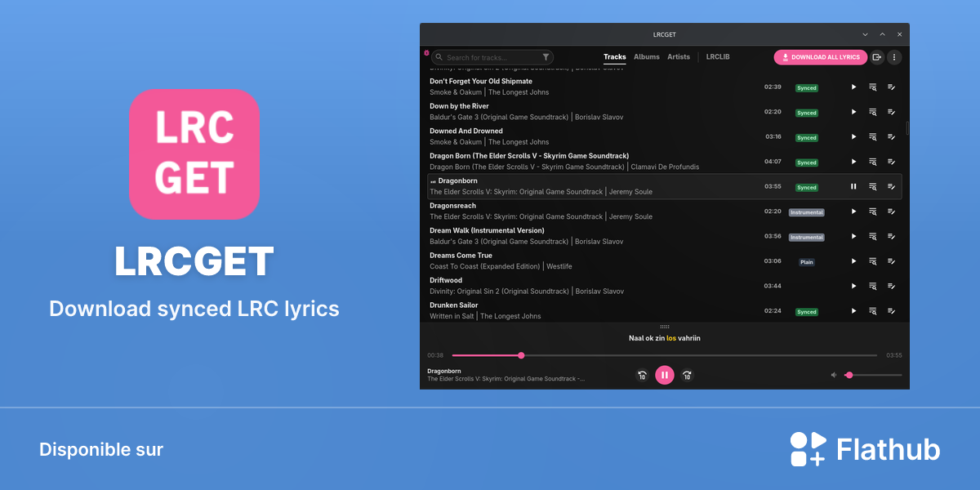
Task: Search lyrics for 'Down by the River'
Action: pos(873,112)
